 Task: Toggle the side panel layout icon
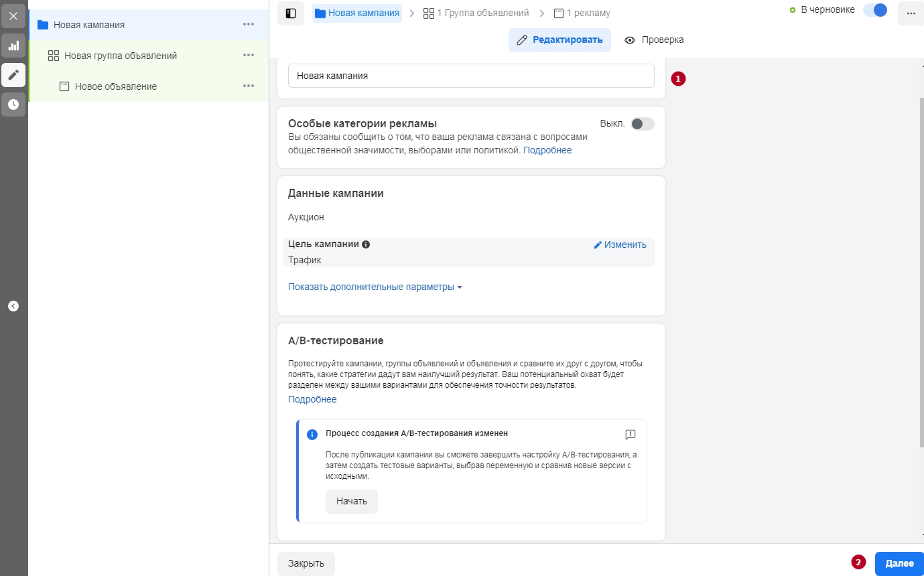(291, 13)
